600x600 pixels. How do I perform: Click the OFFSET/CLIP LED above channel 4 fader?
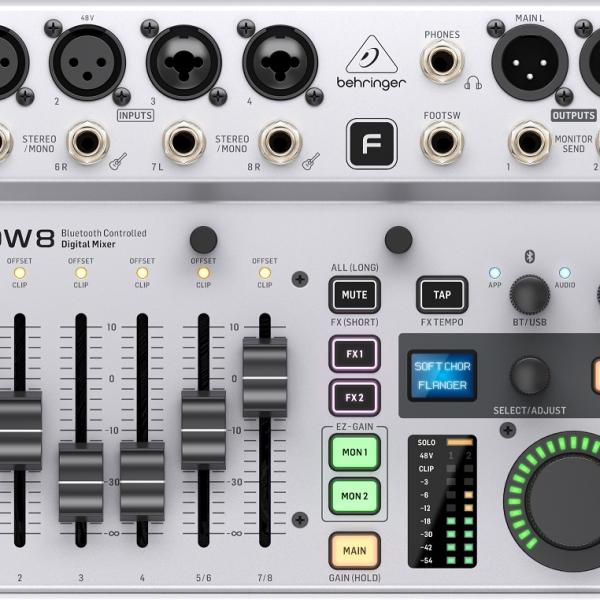tap(142, 273)
